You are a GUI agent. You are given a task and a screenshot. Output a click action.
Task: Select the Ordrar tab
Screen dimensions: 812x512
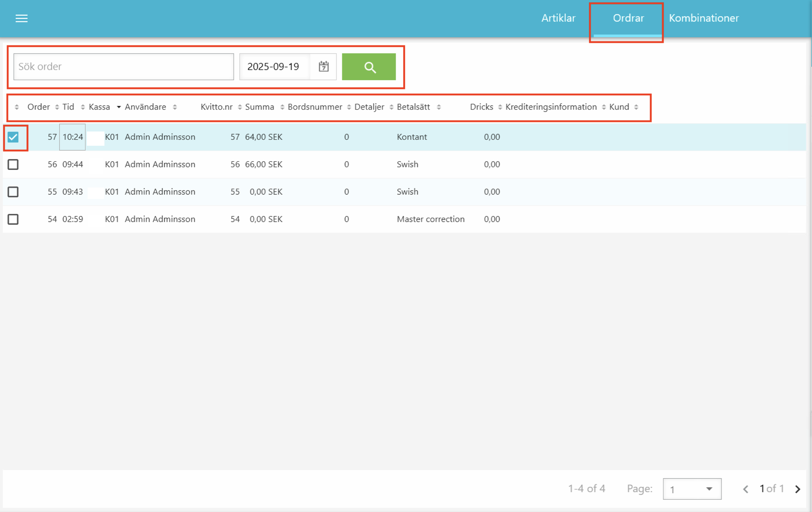(x=628, y=18)
